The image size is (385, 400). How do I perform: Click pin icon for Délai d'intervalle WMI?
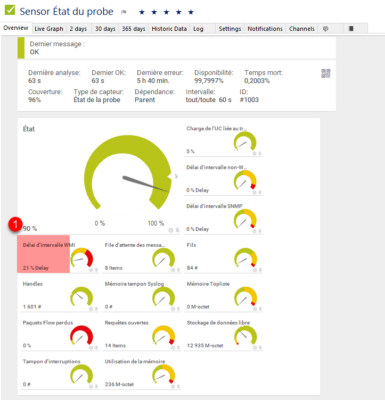pyautogui.click(x=96, y=270)
